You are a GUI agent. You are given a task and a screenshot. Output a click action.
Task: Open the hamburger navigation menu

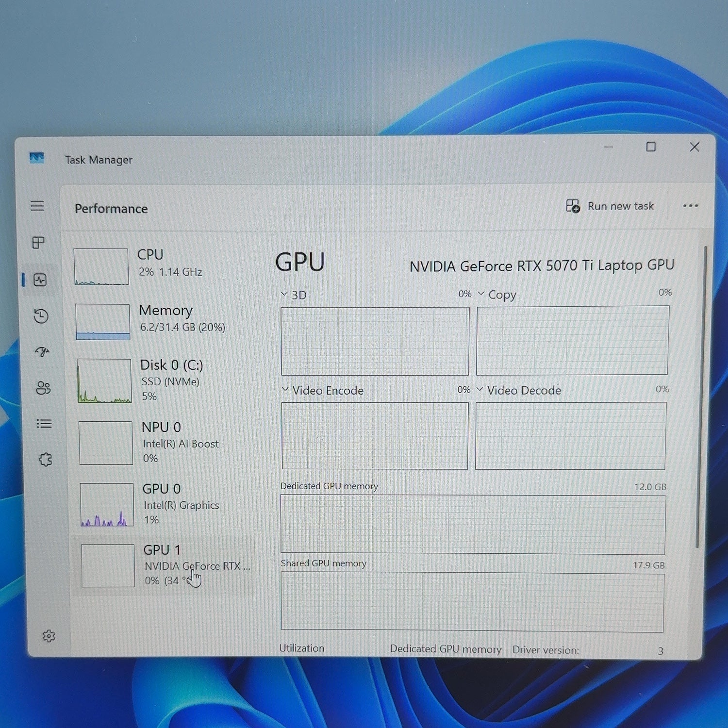pos(37,206)
